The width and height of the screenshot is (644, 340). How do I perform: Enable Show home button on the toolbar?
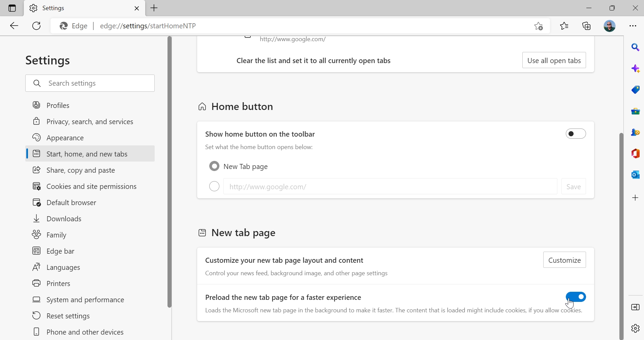576,134
